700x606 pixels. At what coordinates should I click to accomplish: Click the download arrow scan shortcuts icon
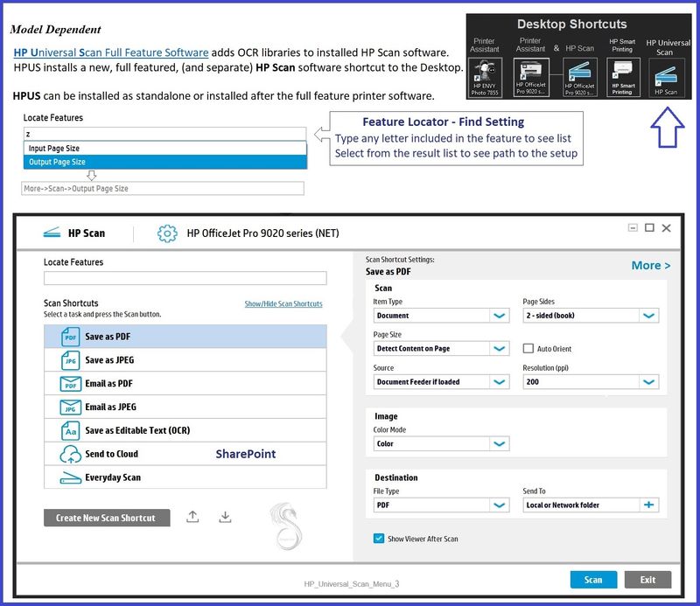[x=226, y=517]
